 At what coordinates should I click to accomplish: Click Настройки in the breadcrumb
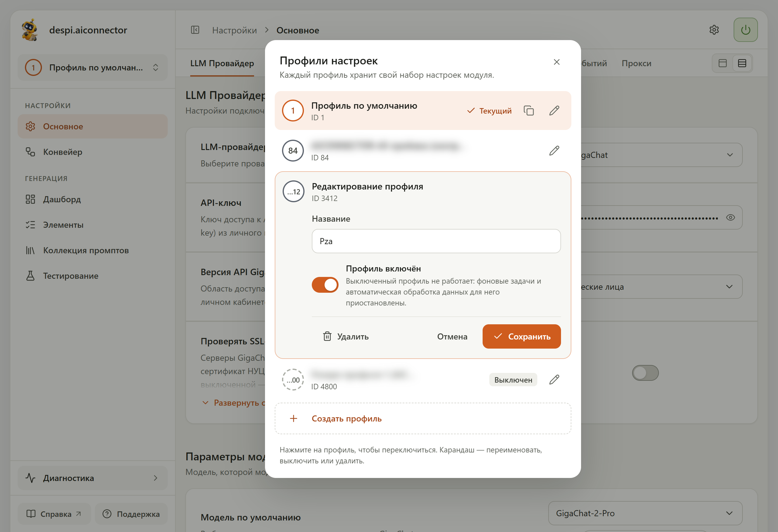coord(234,30)
